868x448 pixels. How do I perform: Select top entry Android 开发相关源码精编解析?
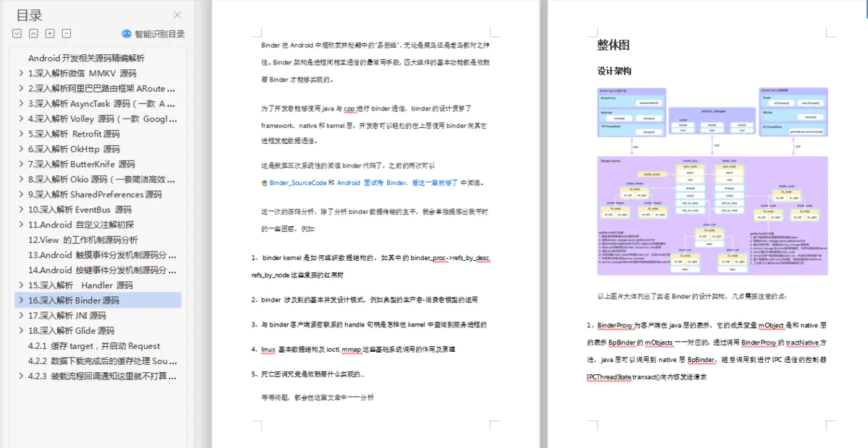(86, 58)
